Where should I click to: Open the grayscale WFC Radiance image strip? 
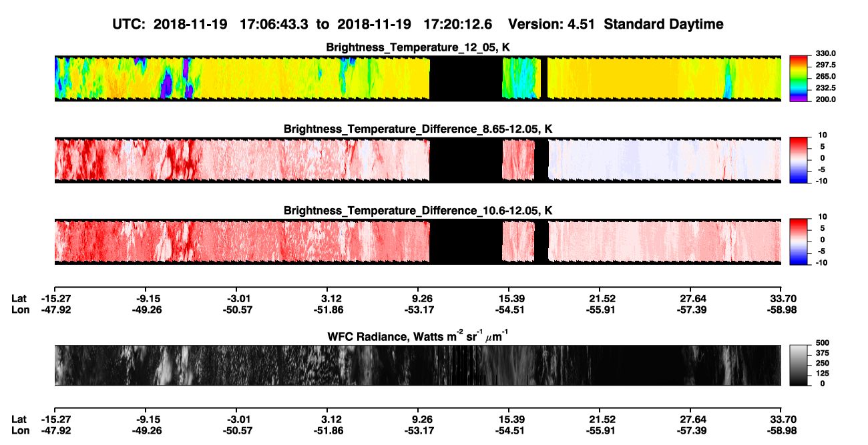[x=417, y=365]
